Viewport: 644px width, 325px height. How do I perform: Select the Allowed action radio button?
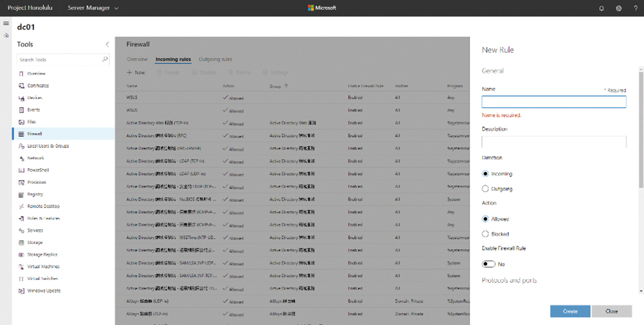(485, 219)
